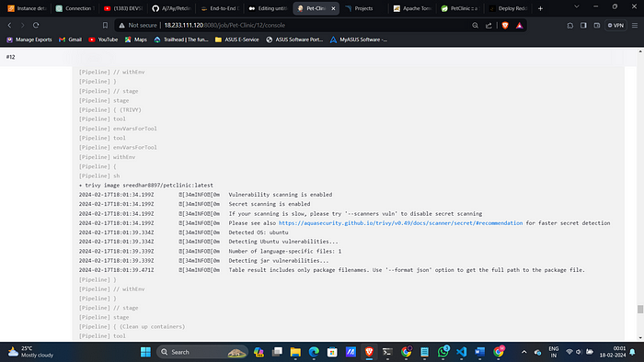Open the Manage Exports bookmark
This screenshot has width=644, height=362.
click(29, 40)
